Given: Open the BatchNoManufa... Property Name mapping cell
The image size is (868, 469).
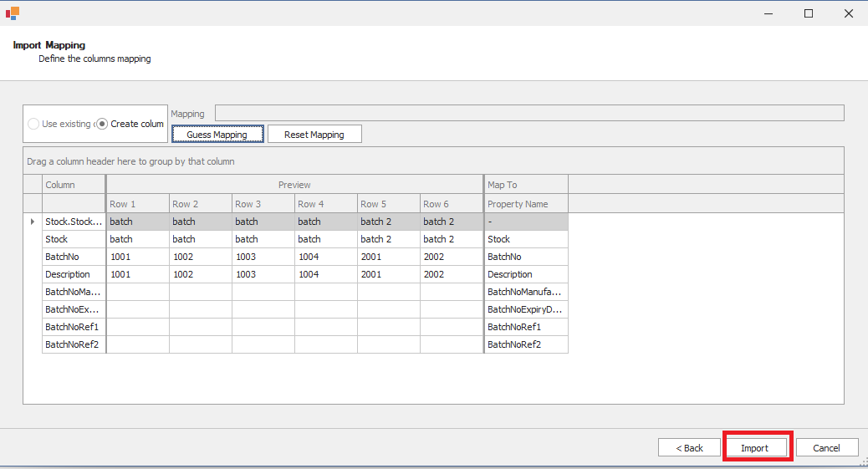Looking at the screenshot, I should click(x=527, y=292).
